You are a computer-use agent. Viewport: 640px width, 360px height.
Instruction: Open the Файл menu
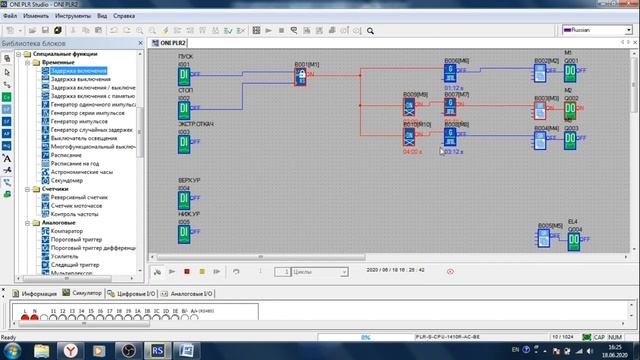pos(10,16)
